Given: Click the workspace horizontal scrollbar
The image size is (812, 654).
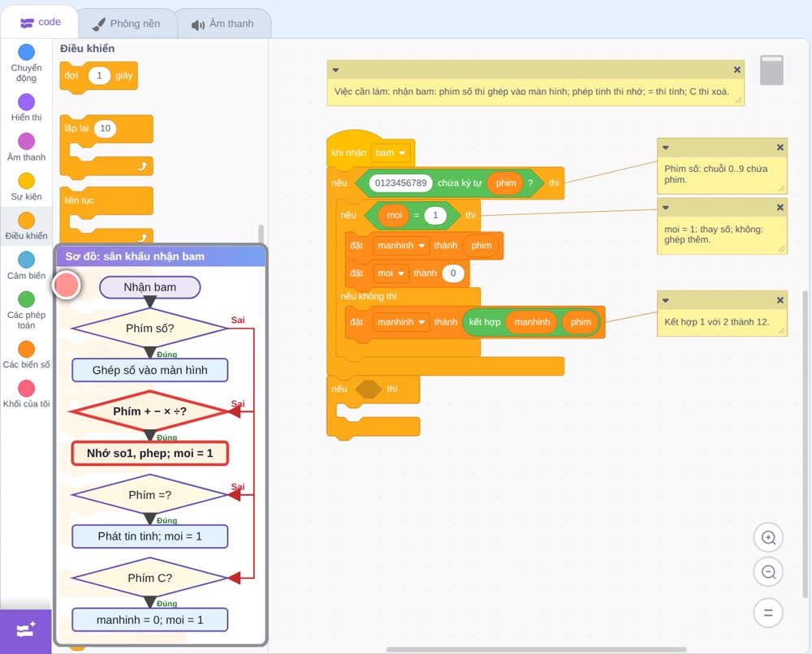Looking at the screenshot, I should pyautogui.click(x=537, y=649).
